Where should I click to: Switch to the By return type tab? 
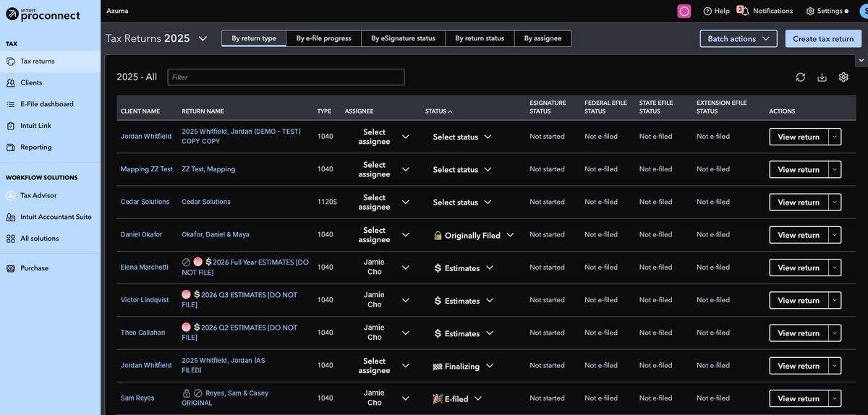(x=254, y=38)
